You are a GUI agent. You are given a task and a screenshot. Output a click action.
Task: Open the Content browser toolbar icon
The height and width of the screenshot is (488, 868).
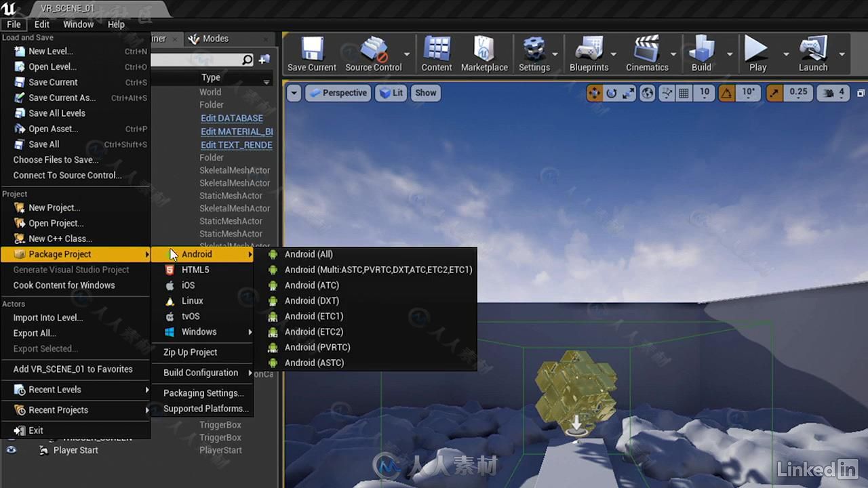(x=437, y=49)
